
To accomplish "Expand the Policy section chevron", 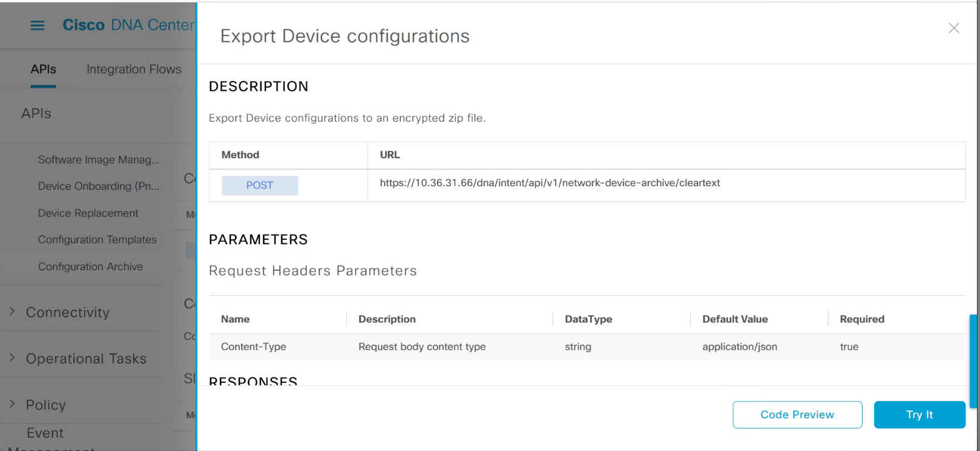I will click(12, 404).
